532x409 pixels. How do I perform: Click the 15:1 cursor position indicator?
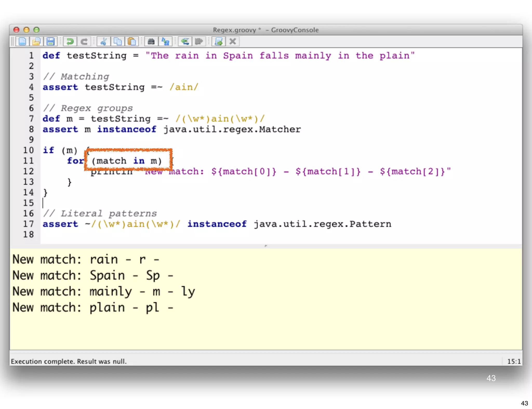point(514,361)
